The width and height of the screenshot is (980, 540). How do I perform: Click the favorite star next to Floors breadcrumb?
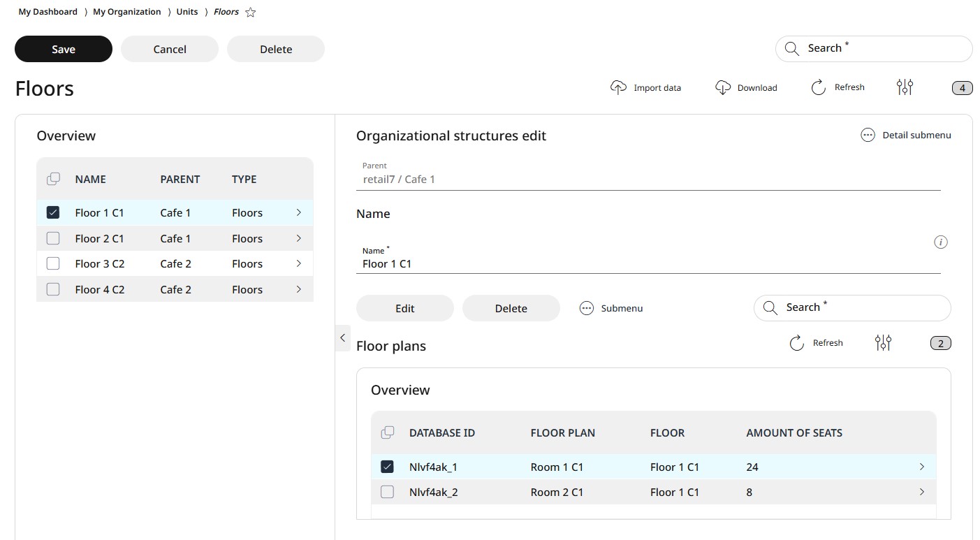pyautogui.click(x=251, y=12)
